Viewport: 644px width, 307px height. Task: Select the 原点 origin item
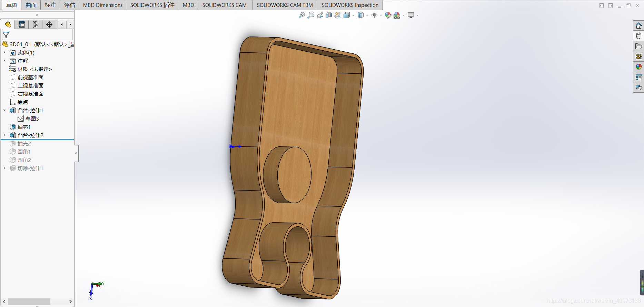[x=19, y=102]
